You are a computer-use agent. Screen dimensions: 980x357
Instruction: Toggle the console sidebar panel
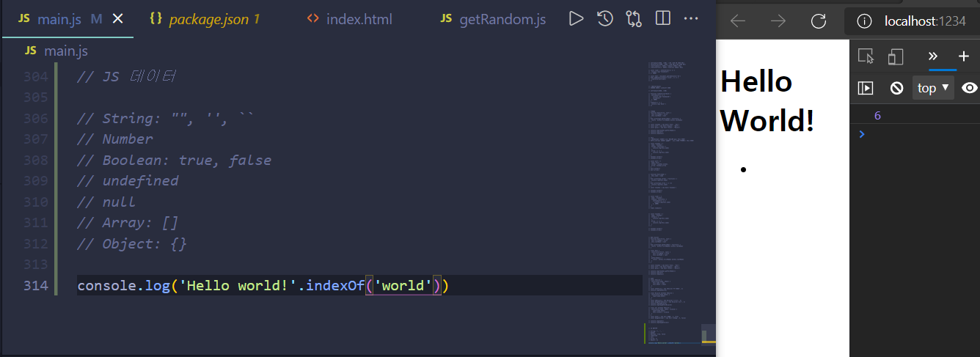point(866,88)
